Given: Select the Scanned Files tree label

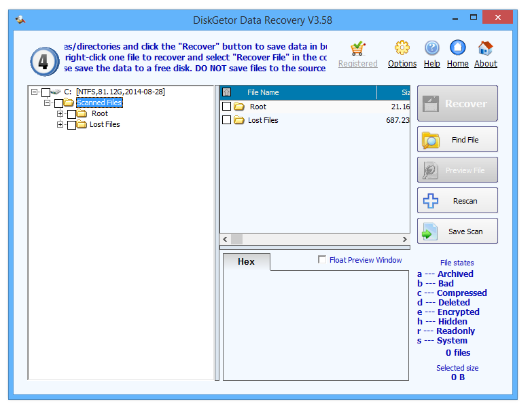Looking at the screenshot, I should [x=99, y=102].
